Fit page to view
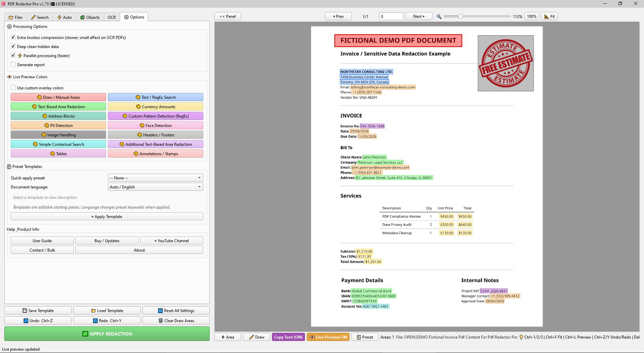644x353 pixels. pos(549,16)
